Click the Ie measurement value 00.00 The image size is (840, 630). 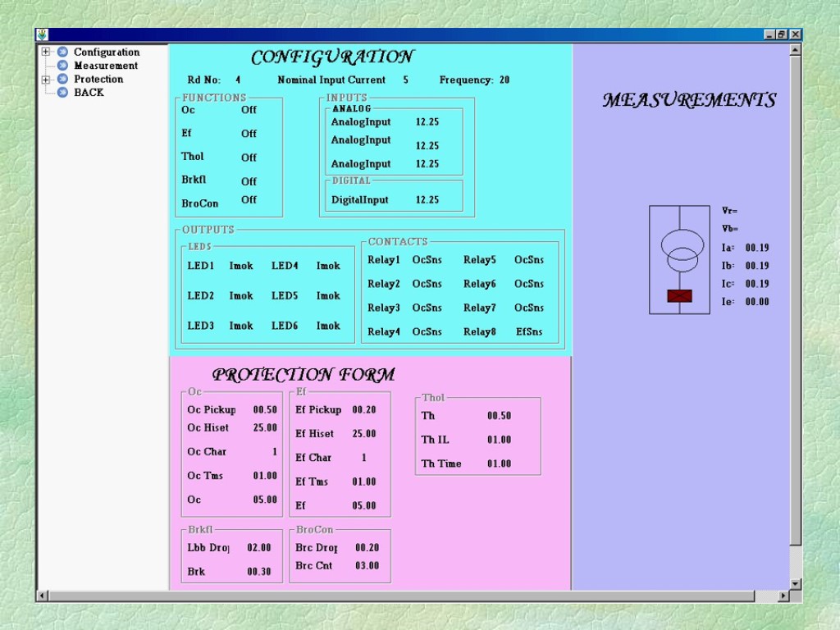tap(757, 302)
